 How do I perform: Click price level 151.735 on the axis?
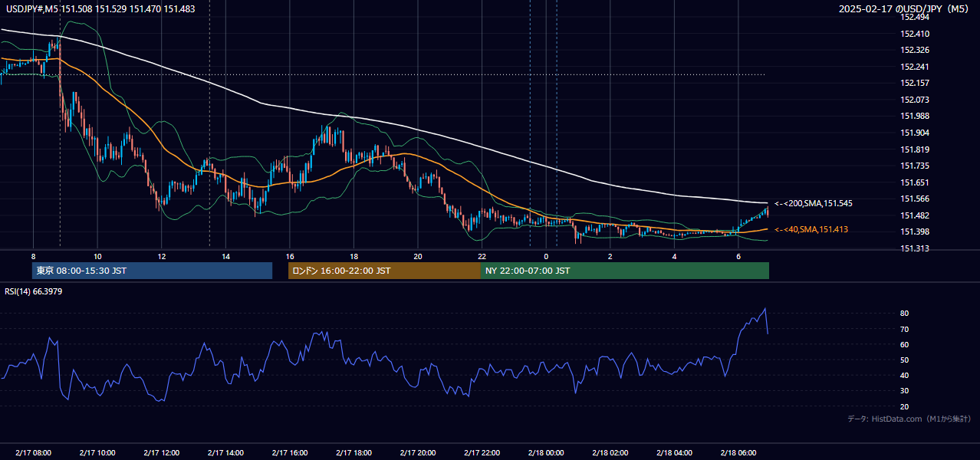[915, 166]
